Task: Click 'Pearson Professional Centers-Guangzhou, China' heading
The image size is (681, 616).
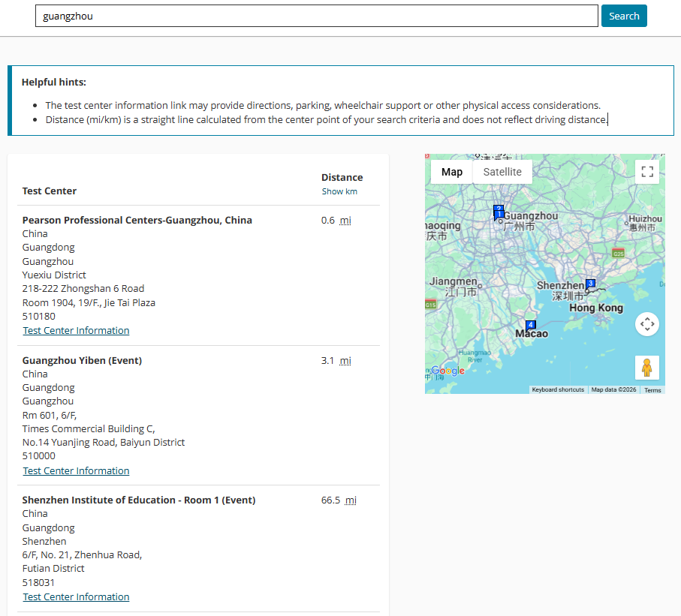Action: point(137,220)
